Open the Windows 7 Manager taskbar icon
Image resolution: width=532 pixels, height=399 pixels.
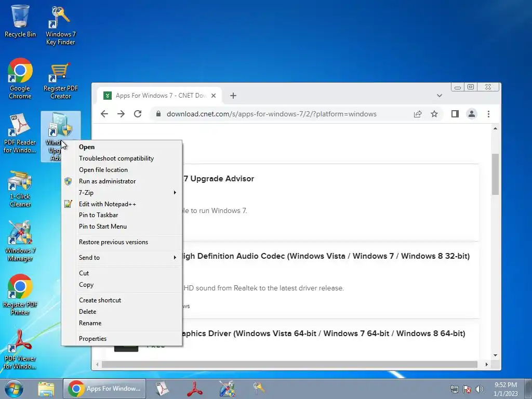(227, 389)
